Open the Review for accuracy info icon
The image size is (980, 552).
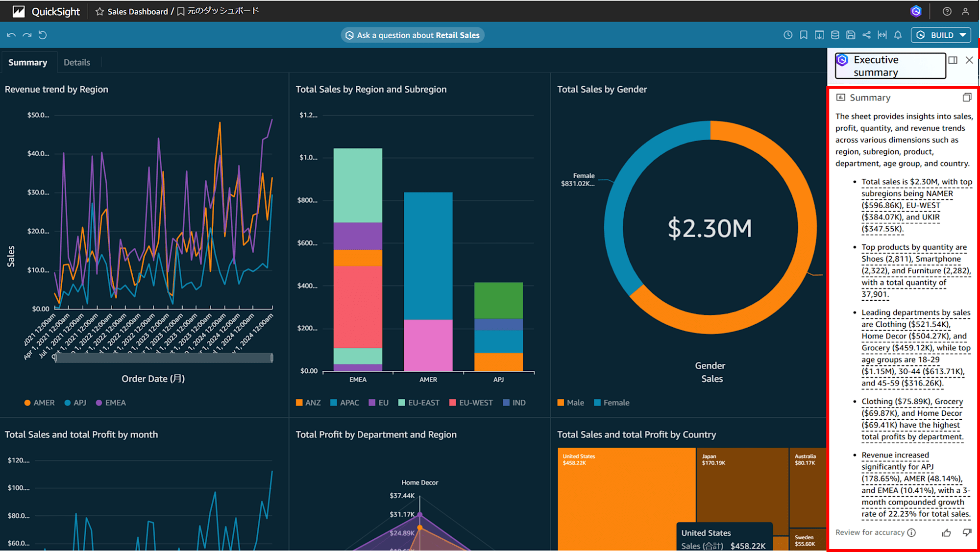point(911,532)
